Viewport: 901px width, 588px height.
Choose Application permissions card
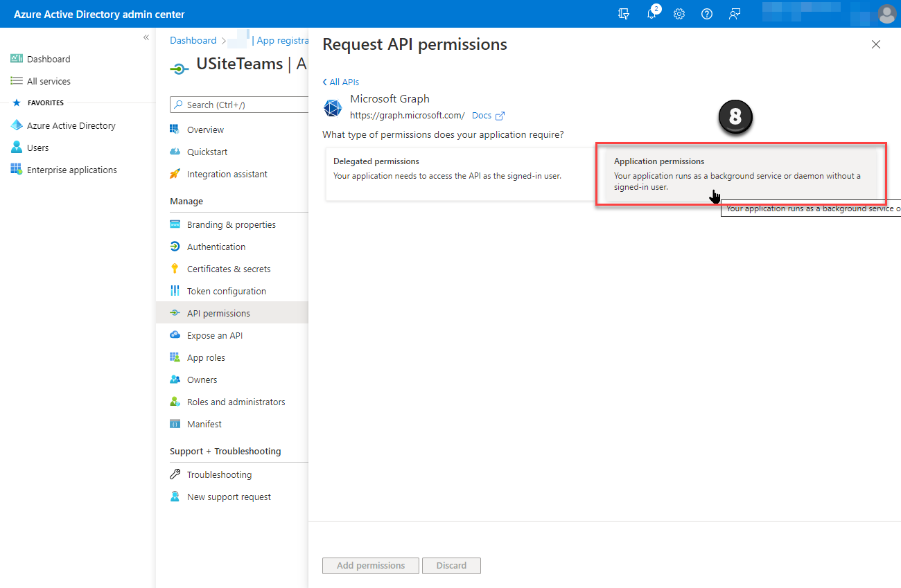[741, 174]
